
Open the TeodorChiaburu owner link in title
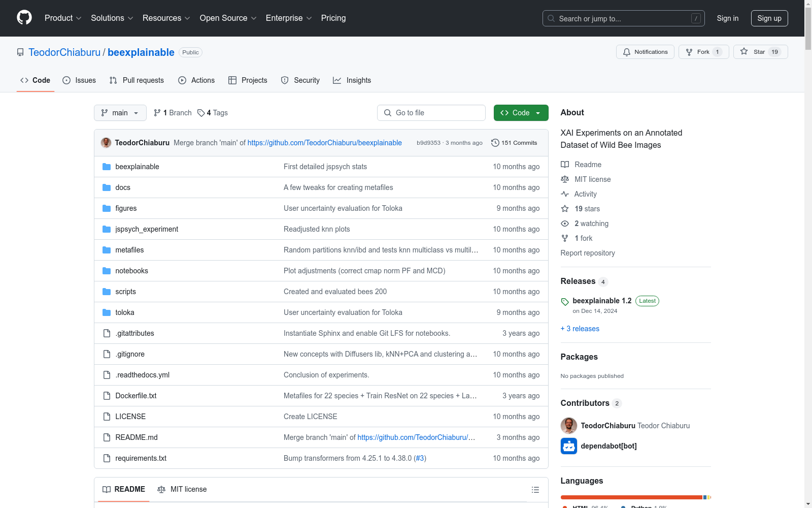(x=64, y=52)
